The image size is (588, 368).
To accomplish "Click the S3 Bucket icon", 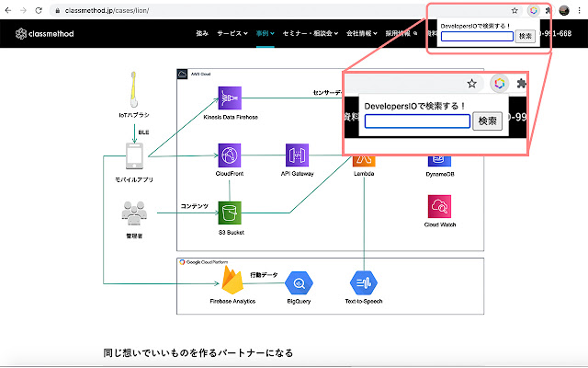I will [x=230, y=213].
